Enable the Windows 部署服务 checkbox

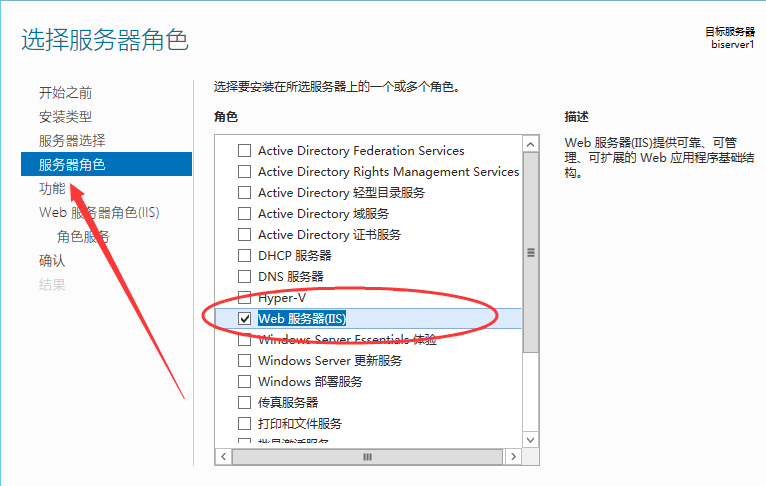(244, 381)
